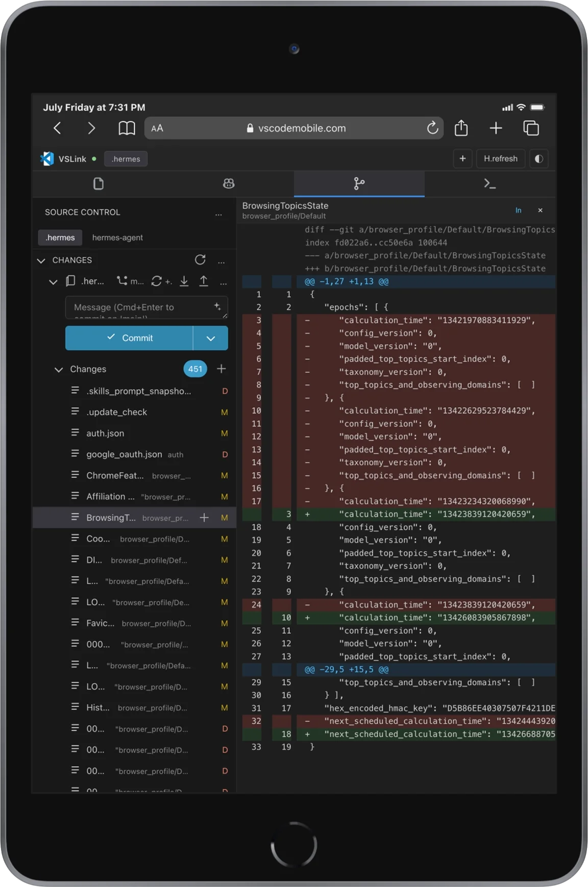This screenshot has width=588, height=887.
Task: Stage all changes with plus icon
Action: (222, 368)
